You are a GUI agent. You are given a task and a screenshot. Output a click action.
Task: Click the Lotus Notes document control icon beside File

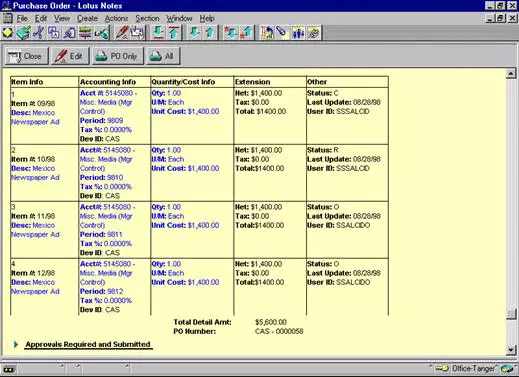click(x=7, y=18)
